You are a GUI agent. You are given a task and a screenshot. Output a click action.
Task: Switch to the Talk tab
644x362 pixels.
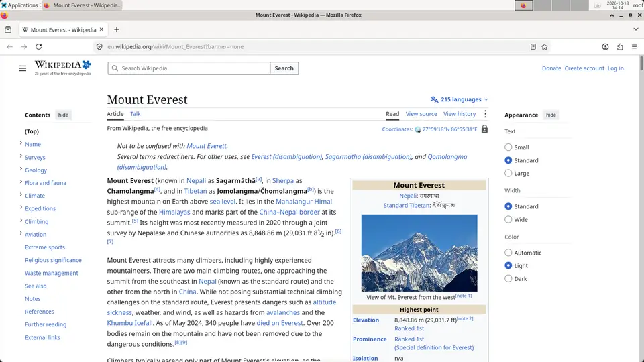(135, 114)
